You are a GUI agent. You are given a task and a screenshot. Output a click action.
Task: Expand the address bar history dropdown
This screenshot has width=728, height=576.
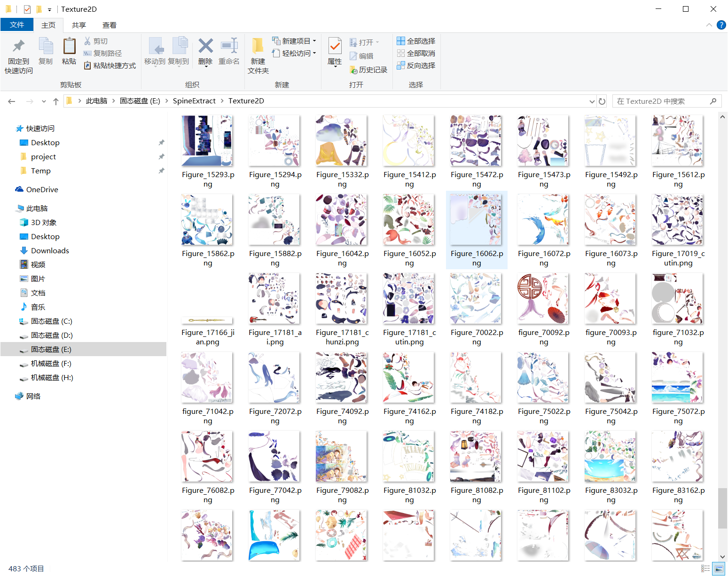(592, 101)
